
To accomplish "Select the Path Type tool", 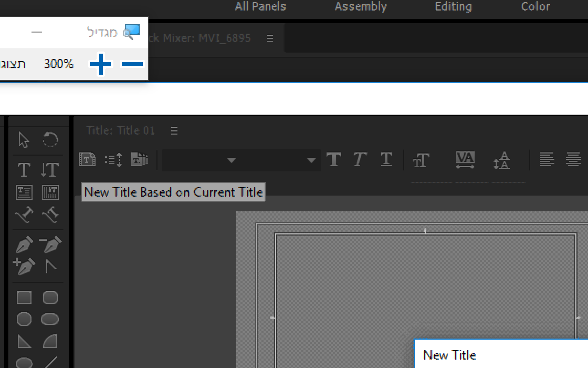I will (24, 214).
